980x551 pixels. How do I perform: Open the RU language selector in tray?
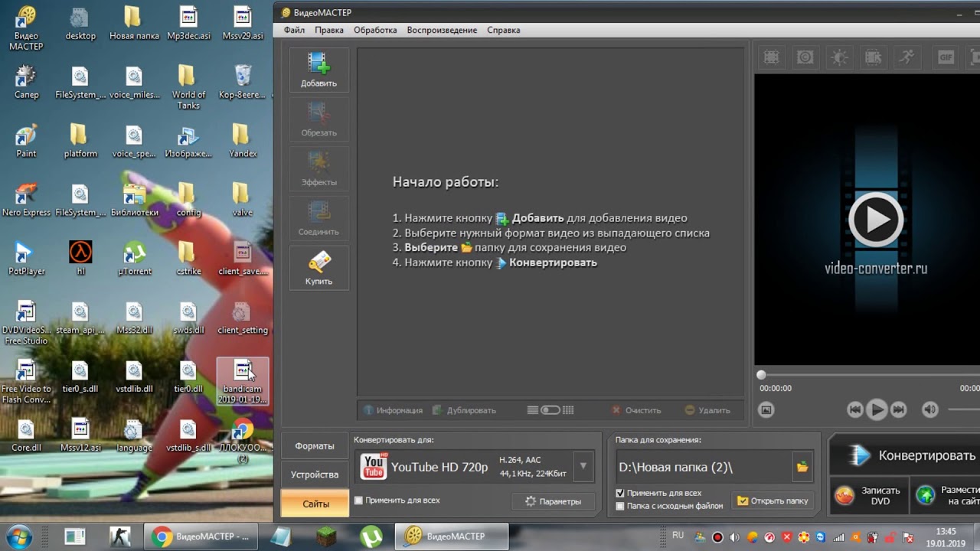pyautogui.click(x=678, y=536)
